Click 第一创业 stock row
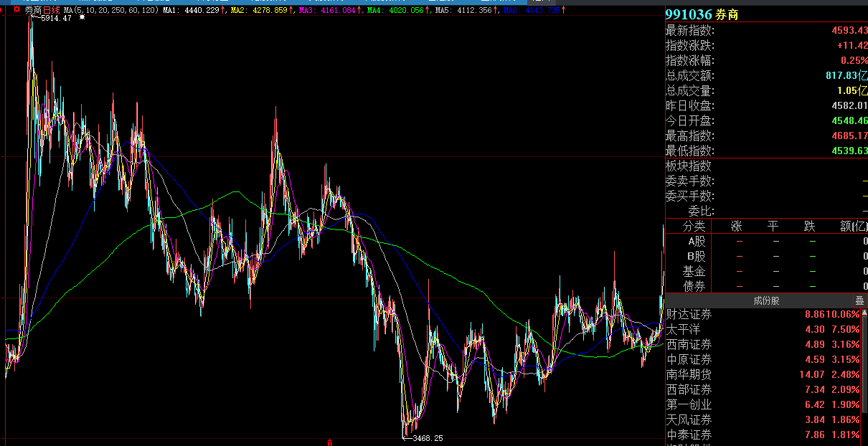 689,405
